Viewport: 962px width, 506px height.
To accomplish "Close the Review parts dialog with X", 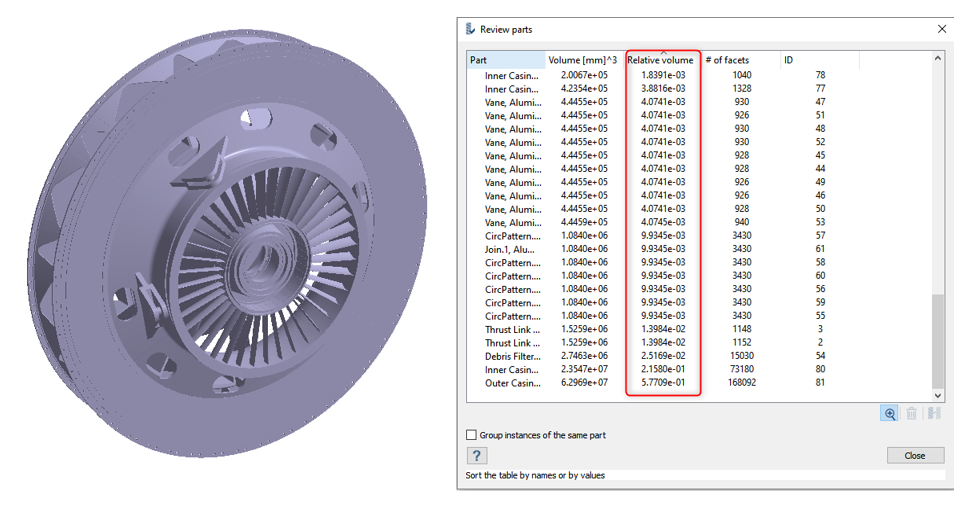I will click(x=941, y=30).
